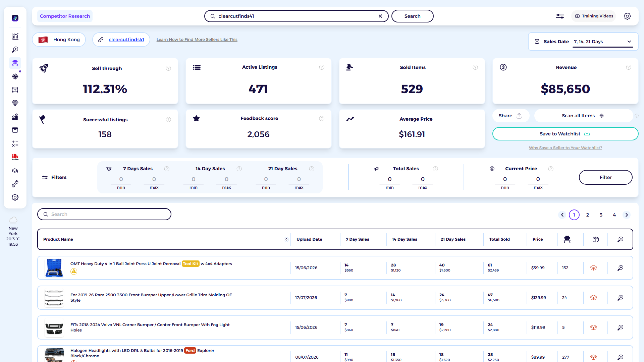Click the OMT Heavy Duty tool kit thumbnail

point(54,268)
